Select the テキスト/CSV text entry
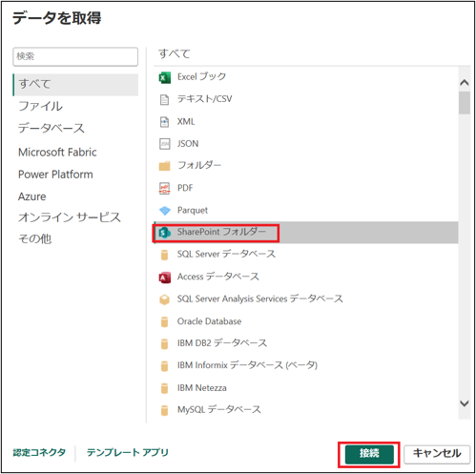The height and width of the screenshot is (474, 476). click(204, 99)
